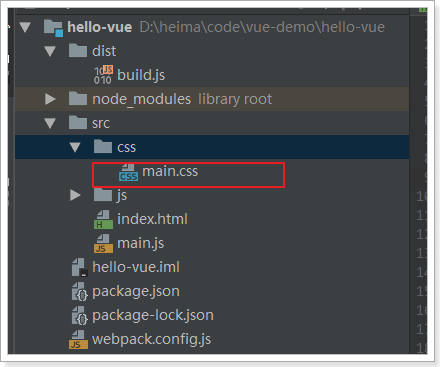Click the package-lock.json file icon
This screenshot has height=367, width=440.
pyautogui.click(x=80, y=315)
